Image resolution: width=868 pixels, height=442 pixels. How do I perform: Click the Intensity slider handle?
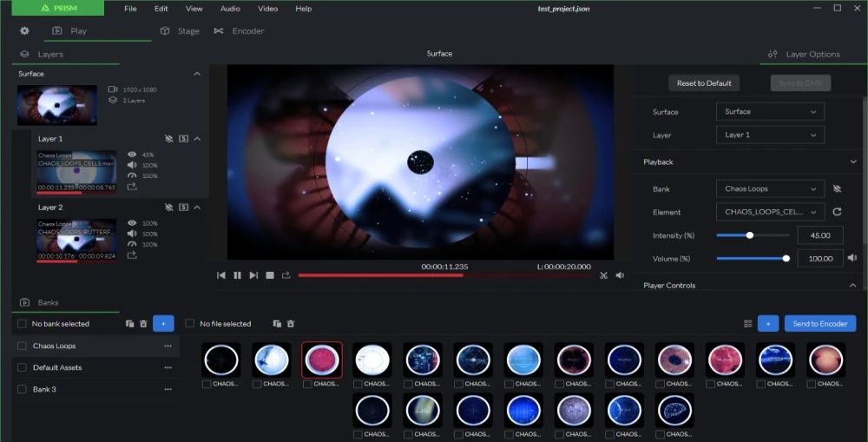coord(750,235)
